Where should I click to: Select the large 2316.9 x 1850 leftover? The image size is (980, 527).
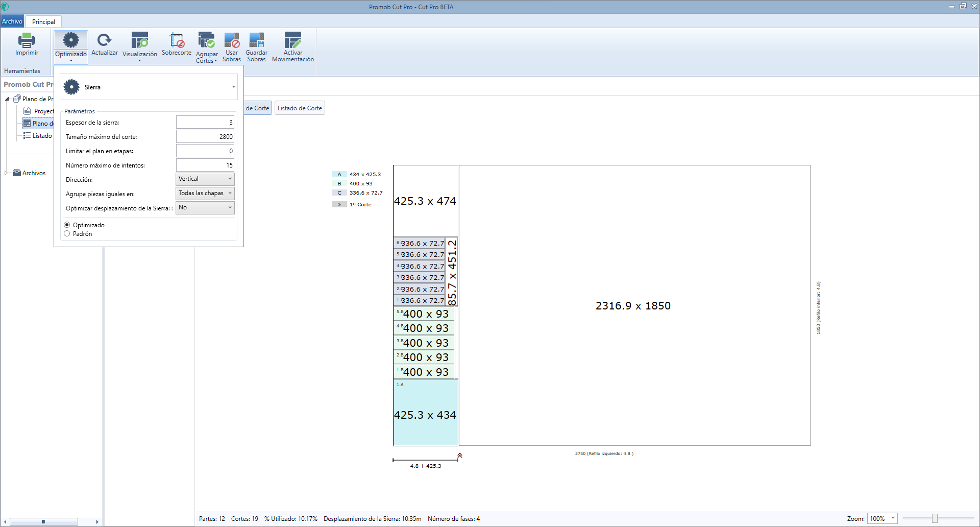pos(634,305)
